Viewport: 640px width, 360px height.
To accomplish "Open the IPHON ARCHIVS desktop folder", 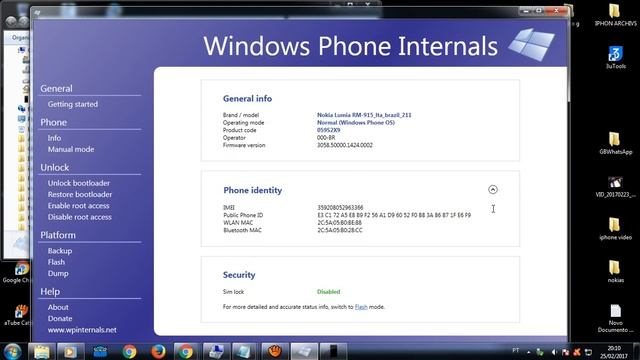I will pyautogui.click(x=615, y=15).
